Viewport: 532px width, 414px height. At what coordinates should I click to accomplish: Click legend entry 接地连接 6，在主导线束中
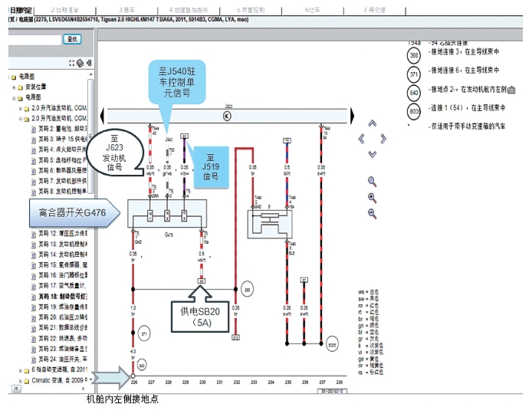point(465,71)
